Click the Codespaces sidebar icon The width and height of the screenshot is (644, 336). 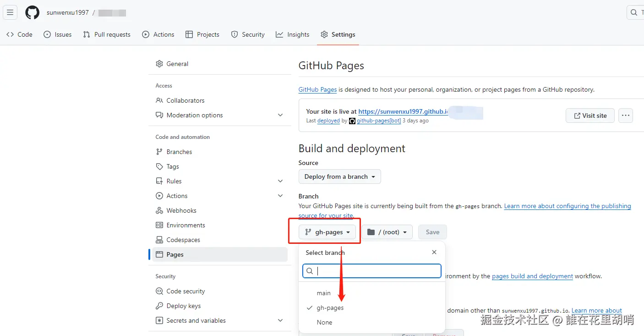tap(159, 240)
